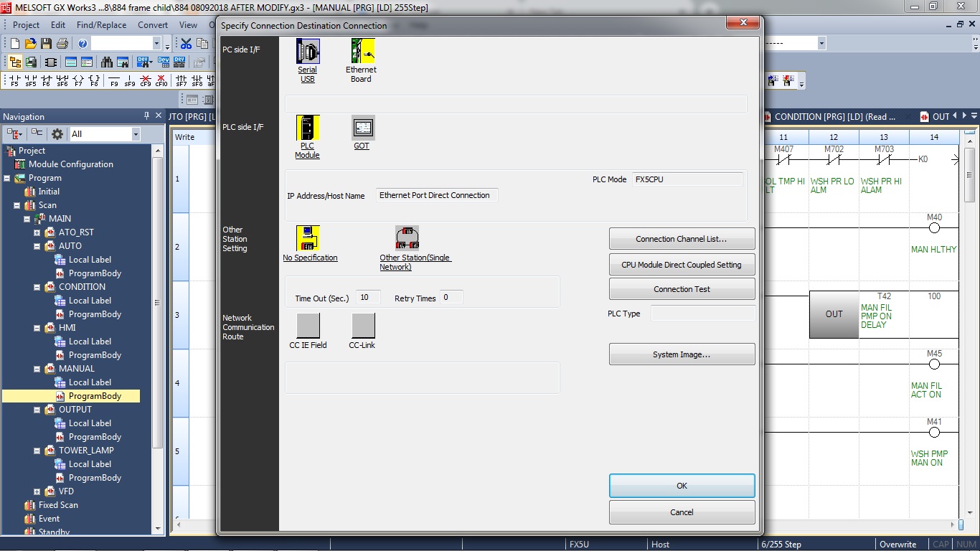Click the Help question mark toolbar icon
980x551 pixels.
(81, 43)
